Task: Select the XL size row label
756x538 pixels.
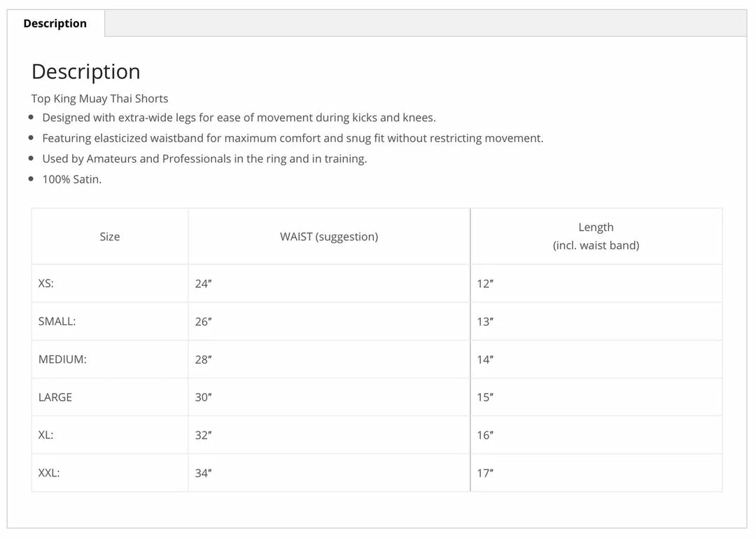Action: (46, 435)
